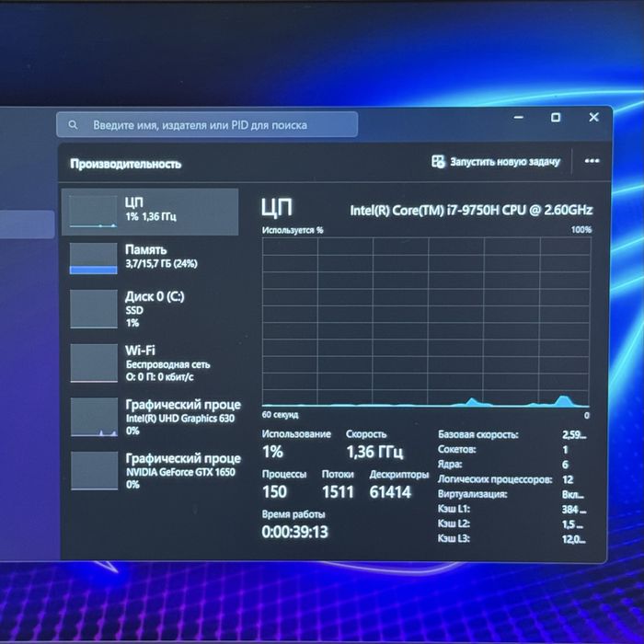Screen dimensions: 644x644
Task: Click the Базовая скорость label
Action: (x=478, y=434)
